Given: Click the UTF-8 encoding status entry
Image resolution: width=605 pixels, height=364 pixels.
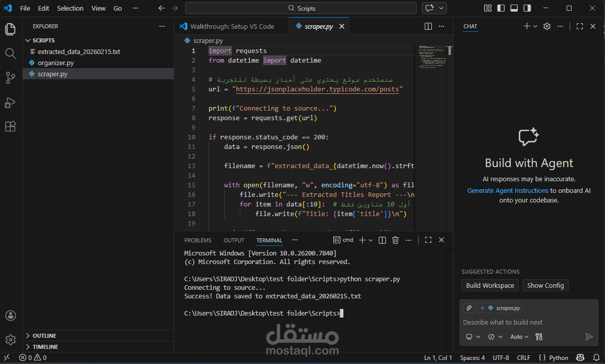Looking at the screenshot, I should pos(500,358).
